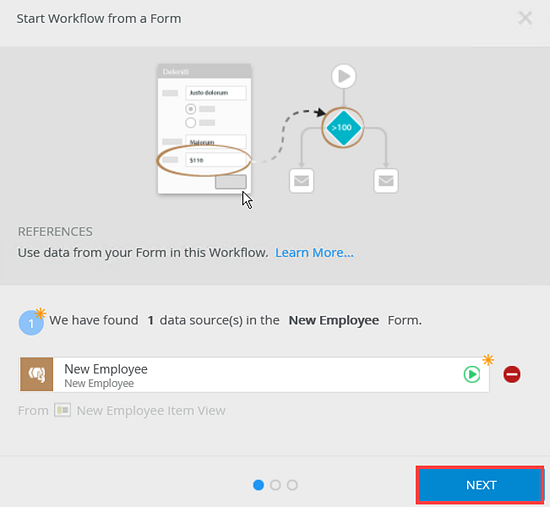
Task: Click the play circle in the illustration
Action: tap(344, 76)
